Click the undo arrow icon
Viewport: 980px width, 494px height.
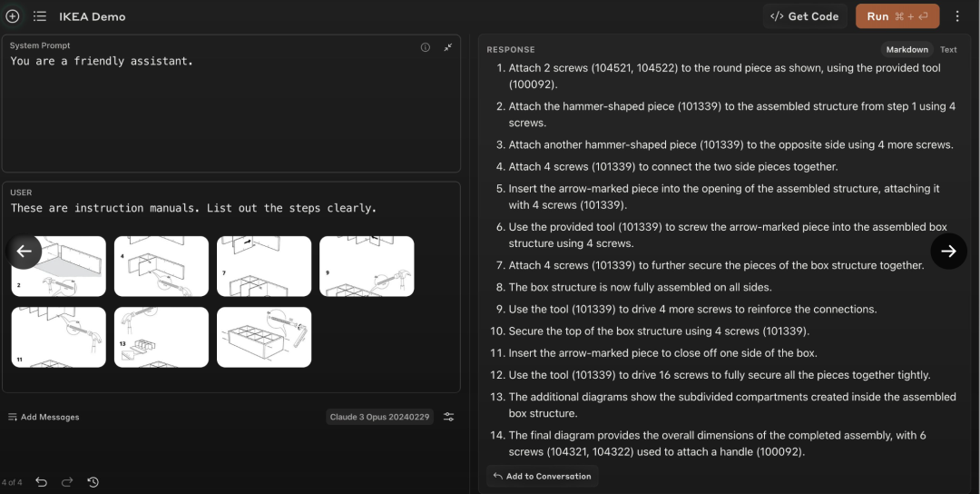pyautogui.click(x=41, y=482)
